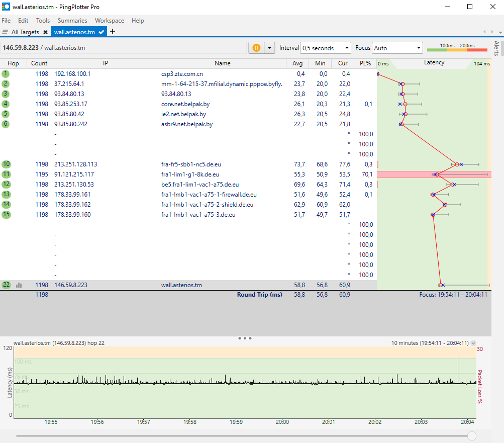
Task: Click the Round Trip (ms) label
Action: point(259,294)
